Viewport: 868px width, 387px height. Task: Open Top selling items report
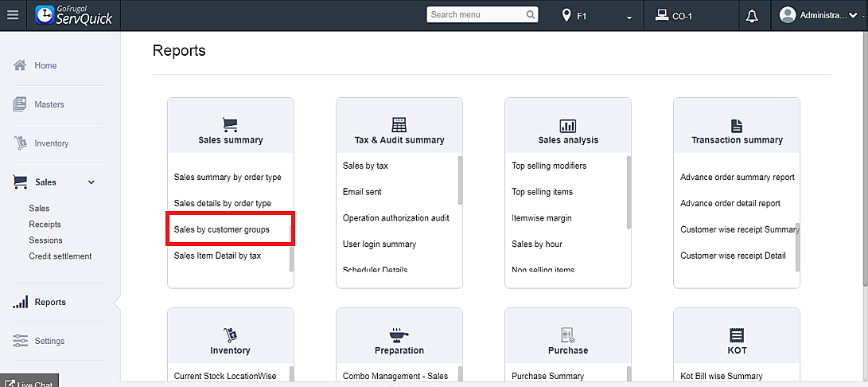click(542, 192)
